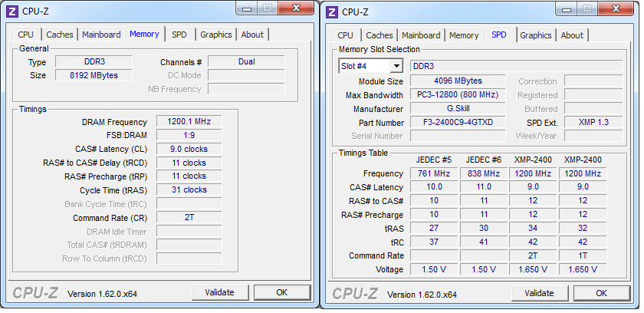Click Version 1.62.0.x64 text in left window
The height and width of the screenshot is (313, 644).
click(102, 294)
